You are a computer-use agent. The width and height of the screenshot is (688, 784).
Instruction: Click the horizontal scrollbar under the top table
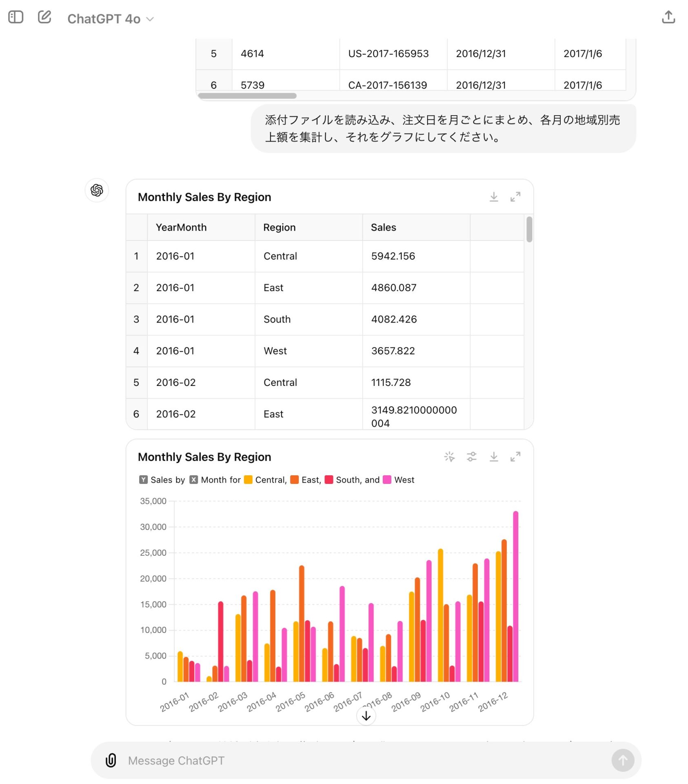[x=247, y=96]
